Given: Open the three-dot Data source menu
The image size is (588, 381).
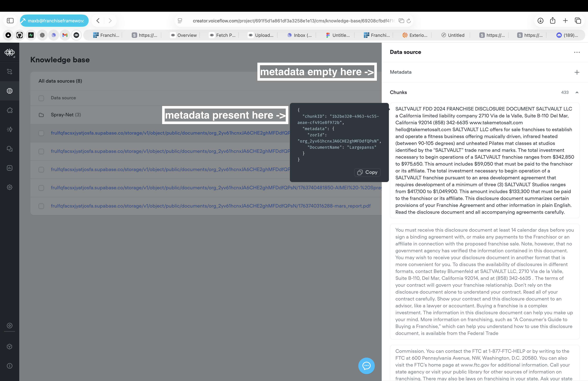Looking at the screenshot, I should click(577, 52).
